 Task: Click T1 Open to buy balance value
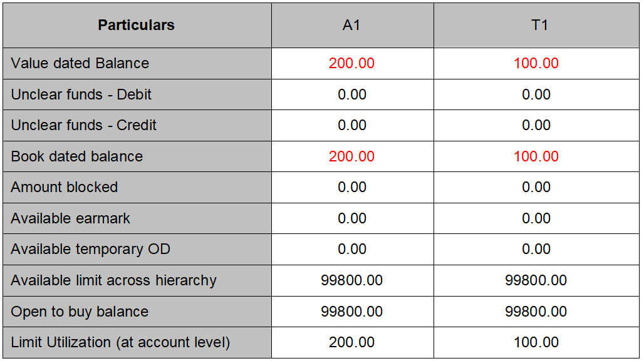click(x=536, y=312)
